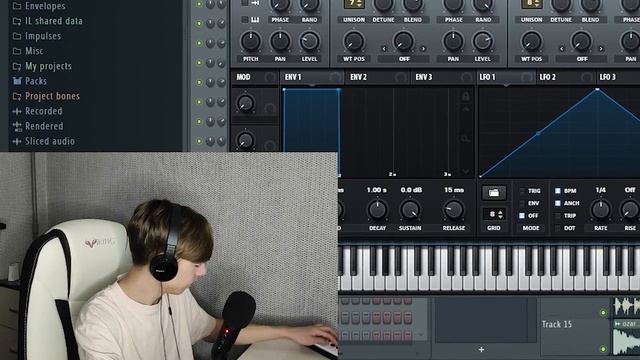Toggle the OFF LFO mode checkbox
Viewport: 640px width, 360px height.
522,216
